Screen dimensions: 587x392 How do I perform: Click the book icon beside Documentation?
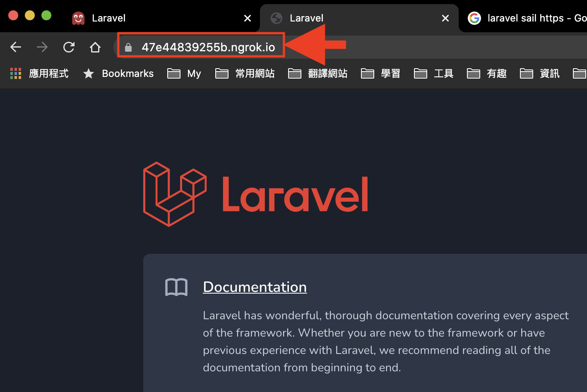point(176,287)
